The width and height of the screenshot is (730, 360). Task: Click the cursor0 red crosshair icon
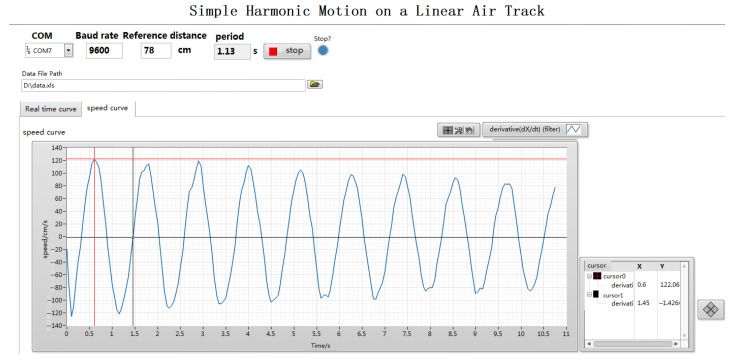[597, 276]
